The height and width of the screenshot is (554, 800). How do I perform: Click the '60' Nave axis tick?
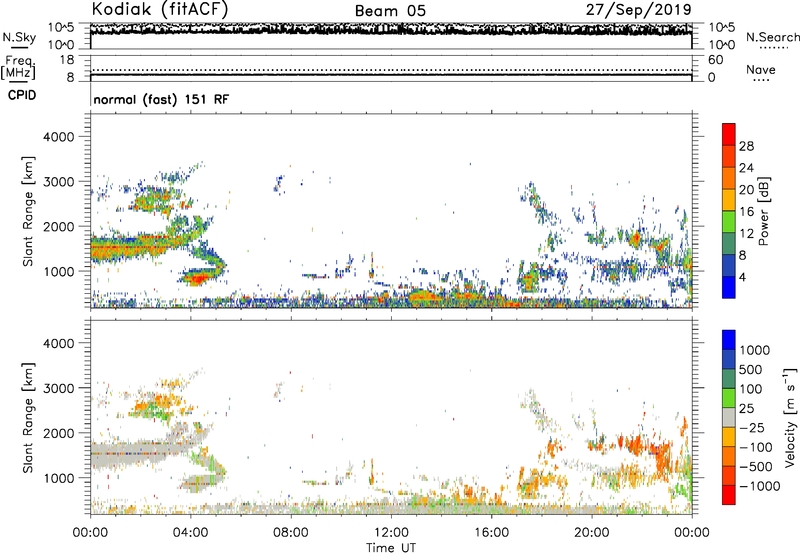[x=715, y=60]
